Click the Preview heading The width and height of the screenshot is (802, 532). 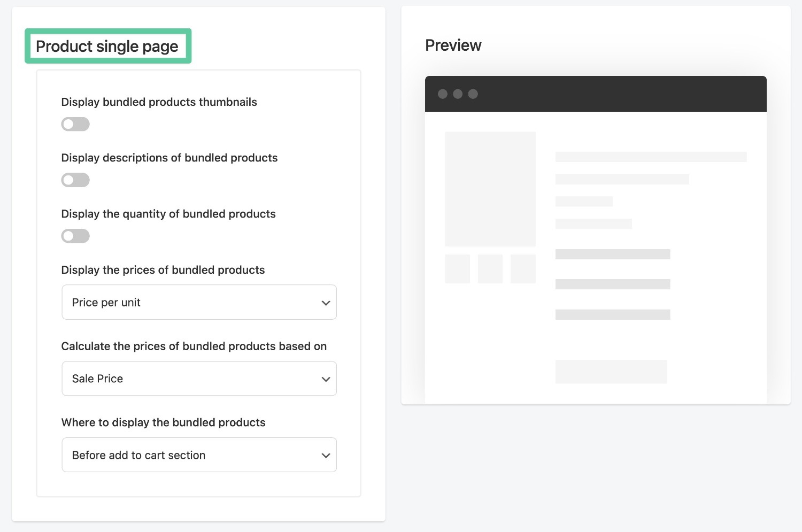[453, 45]
